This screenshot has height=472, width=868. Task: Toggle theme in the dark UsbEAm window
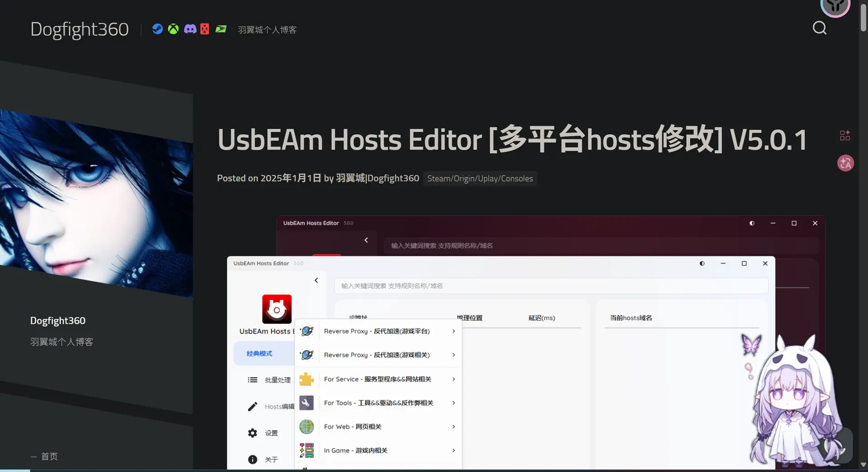point(752,223)
